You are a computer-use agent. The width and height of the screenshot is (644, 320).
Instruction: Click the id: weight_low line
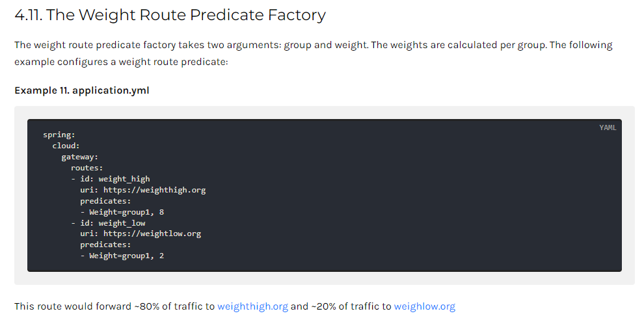[108, 223]
